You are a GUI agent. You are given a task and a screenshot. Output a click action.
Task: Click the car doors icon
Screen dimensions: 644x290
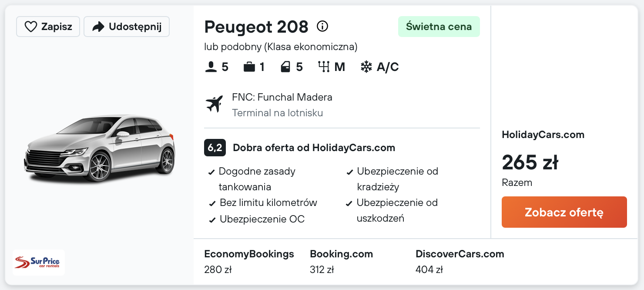(285, 67)
